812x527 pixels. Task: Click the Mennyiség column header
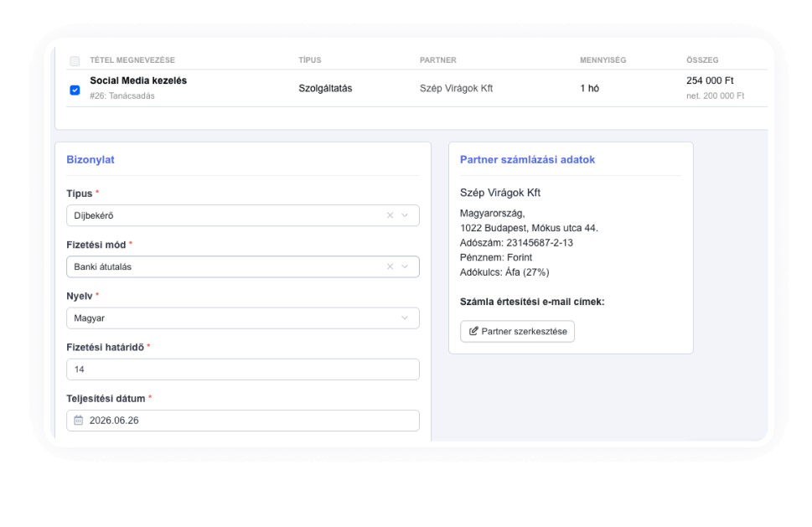coord(603,60)
